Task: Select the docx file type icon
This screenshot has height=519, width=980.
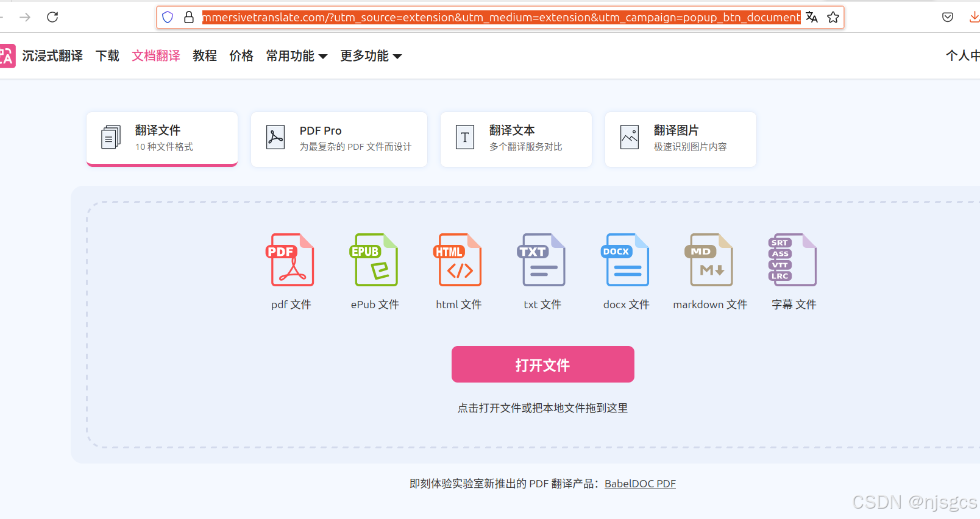Action: [626, 260]
